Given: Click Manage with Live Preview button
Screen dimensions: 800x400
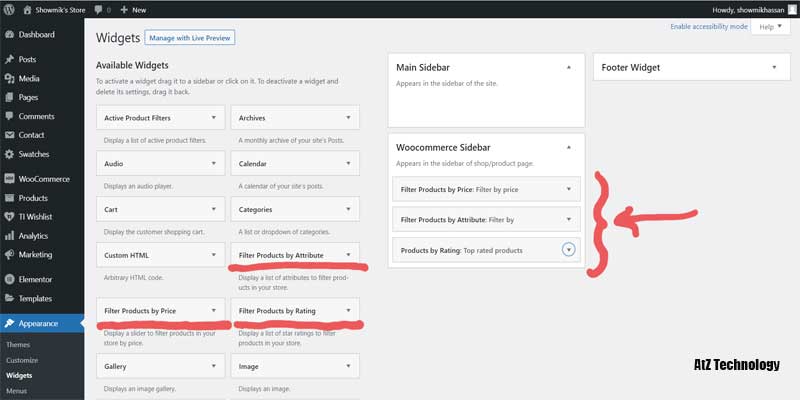Looking at the screenshot, I should click(189, 38).
